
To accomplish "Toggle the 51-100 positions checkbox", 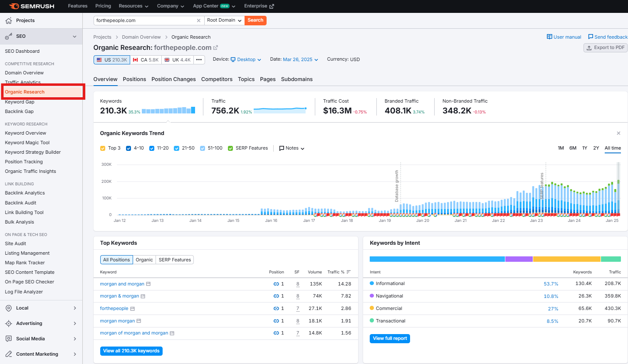I will pyautogui.click(x=203, y=148).
